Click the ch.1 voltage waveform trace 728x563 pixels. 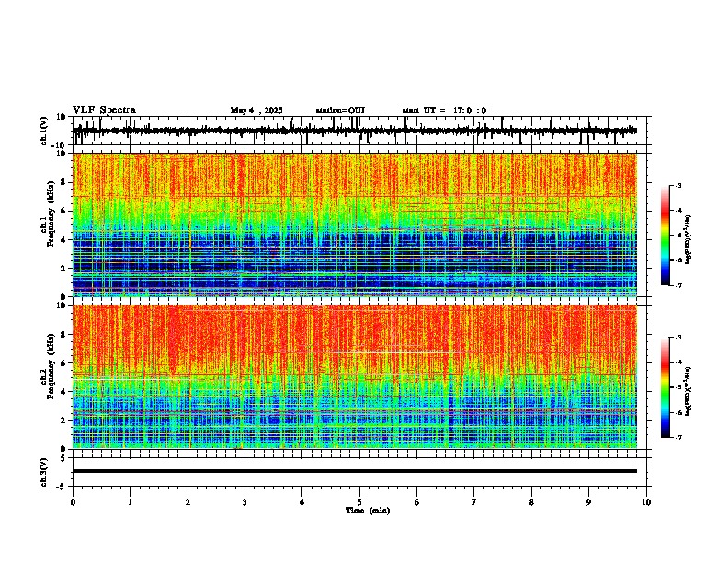click(354, 131)
